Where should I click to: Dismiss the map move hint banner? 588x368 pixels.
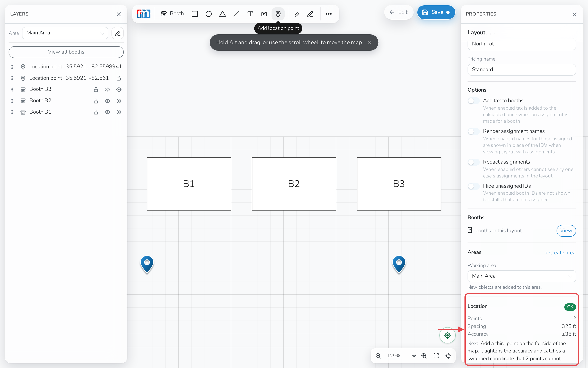(370, 43)
